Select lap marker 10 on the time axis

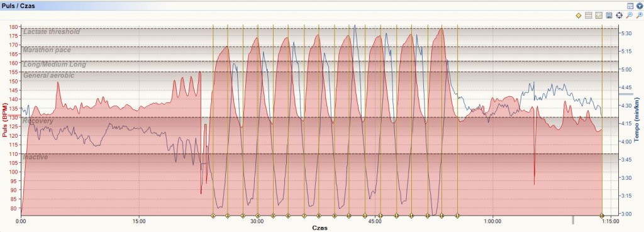pyautogui.click(x=349, y=216)
